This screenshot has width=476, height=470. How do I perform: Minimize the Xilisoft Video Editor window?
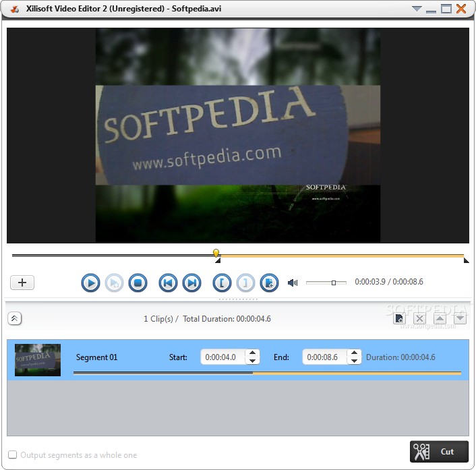coord(431,11)
